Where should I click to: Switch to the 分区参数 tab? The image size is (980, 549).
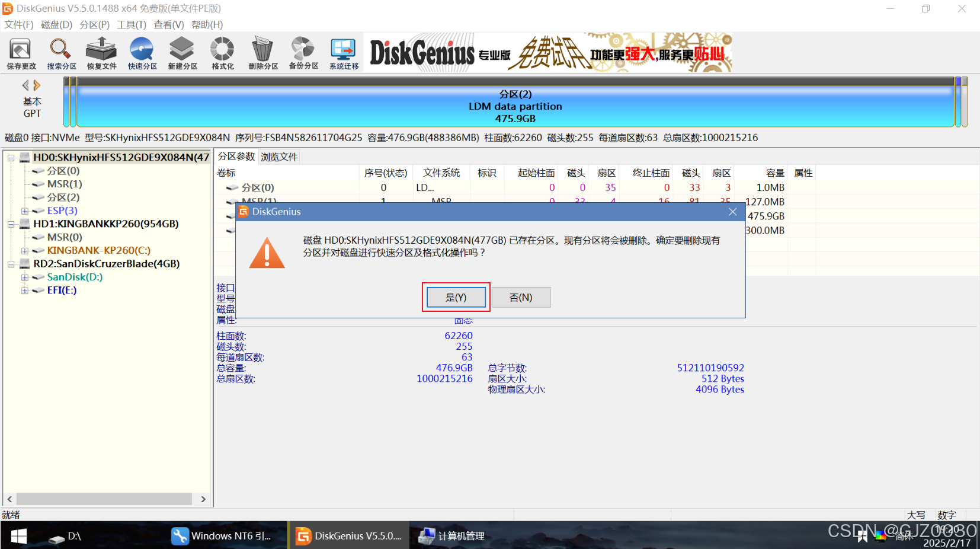tap(236, 157)
